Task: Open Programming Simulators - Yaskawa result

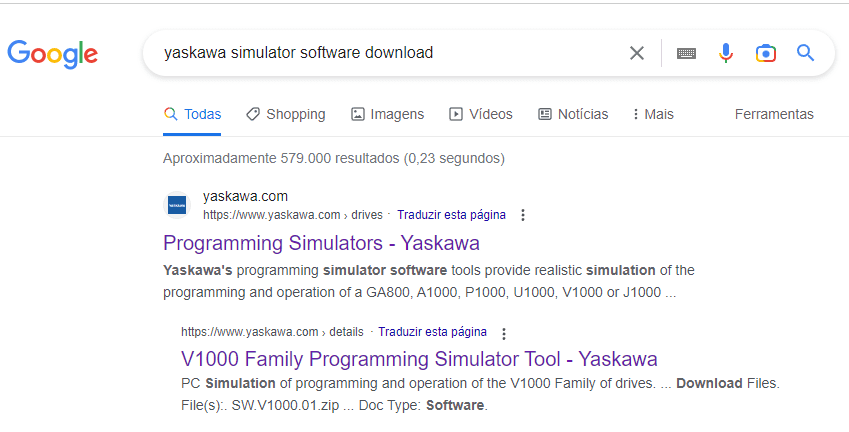Action: 321,243
